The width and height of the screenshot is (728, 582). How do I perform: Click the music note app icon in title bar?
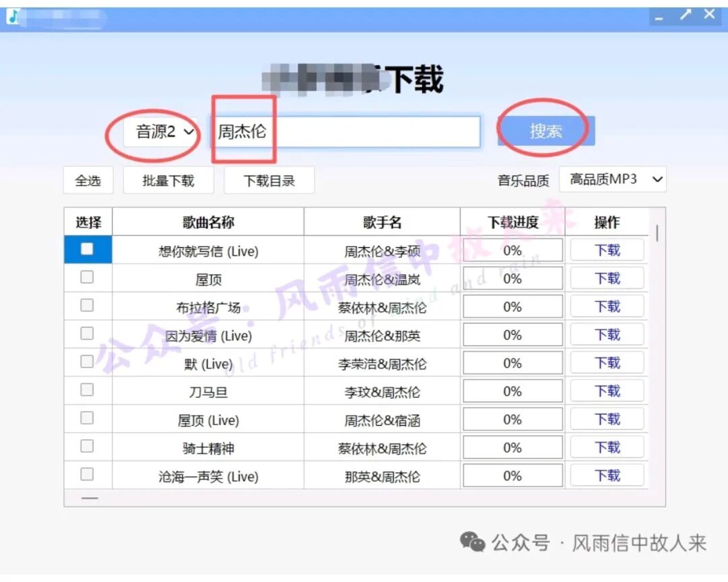point(13,16)
